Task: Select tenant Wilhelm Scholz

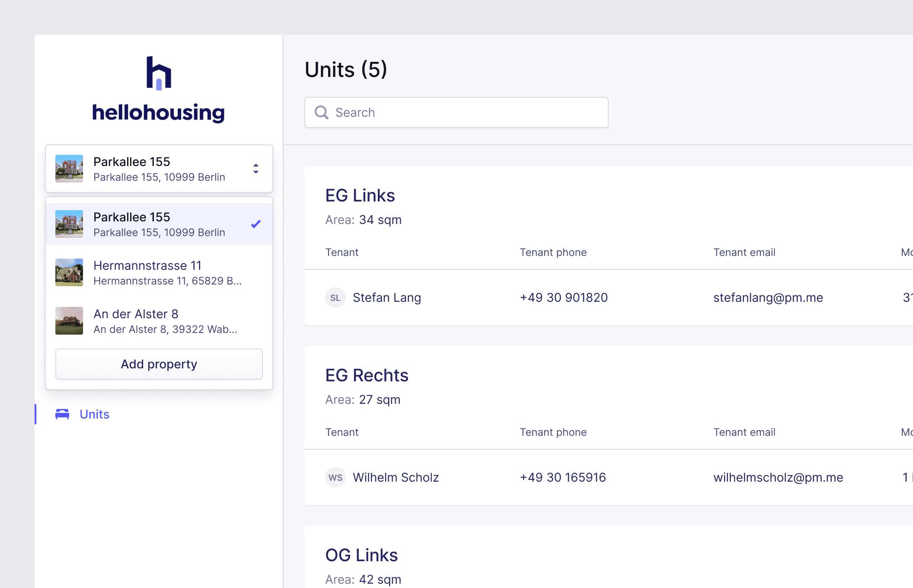Action: coord(396,477)
